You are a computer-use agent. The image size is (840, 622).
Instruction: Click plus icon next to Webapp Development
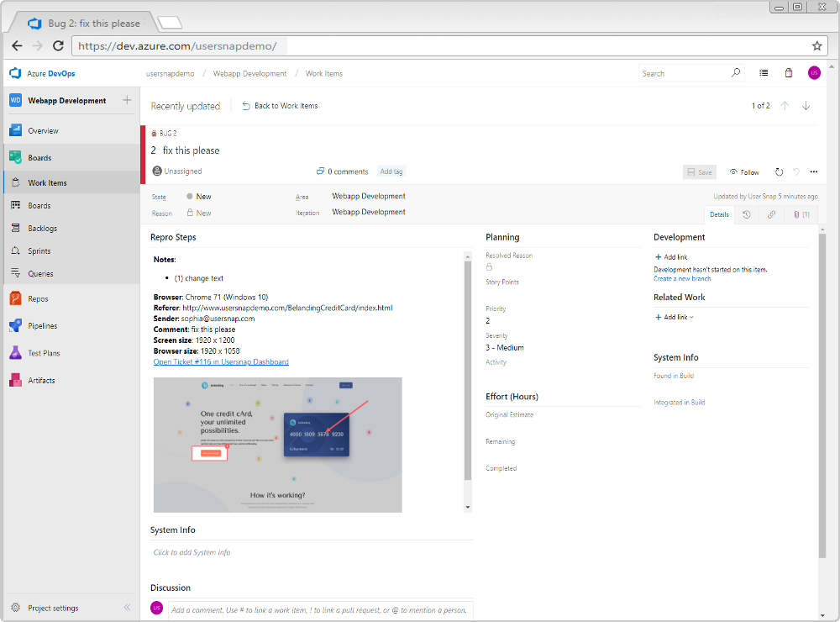tap(127, 100)
